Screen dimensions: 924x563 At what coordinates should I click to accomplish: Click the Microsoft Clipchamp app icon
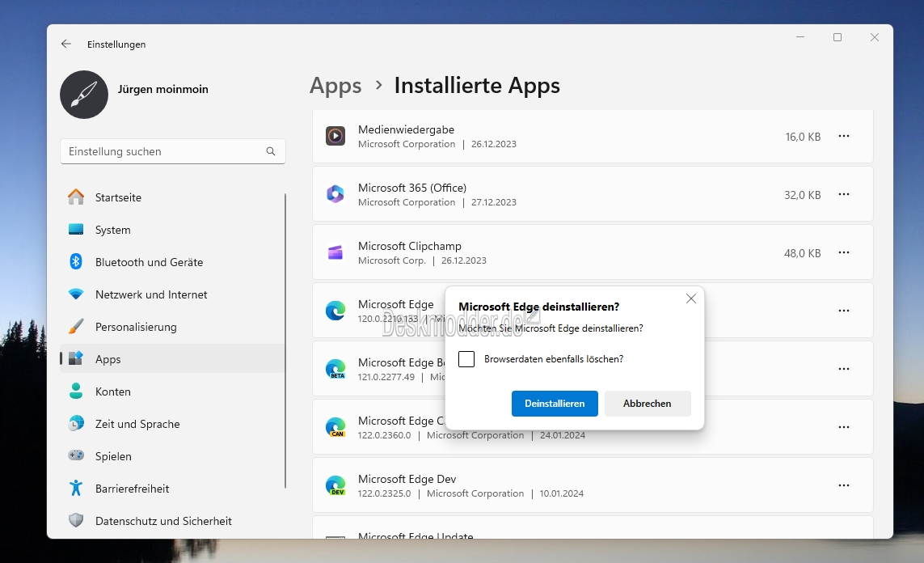[x=335, y=252]
